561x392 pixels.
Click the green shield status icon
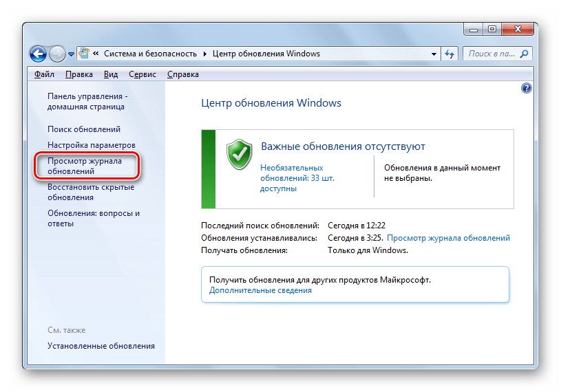point(240,154)
